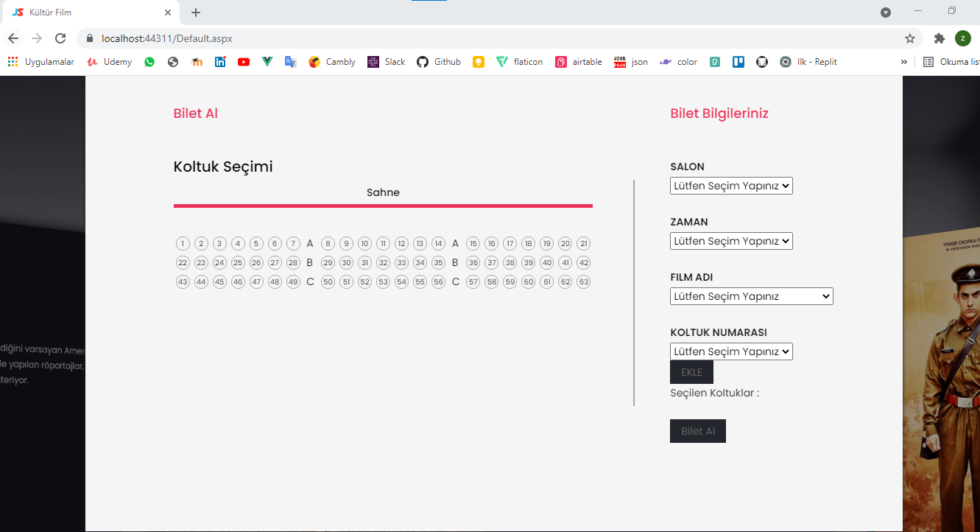Open the ZAMAN dropdown
980x532 pixels.
tap(731, 241)
